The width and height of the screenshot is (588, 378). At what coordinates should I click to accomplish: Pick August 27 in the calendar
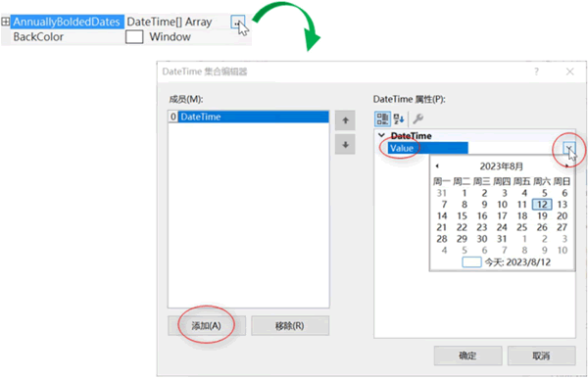(562, 227)
